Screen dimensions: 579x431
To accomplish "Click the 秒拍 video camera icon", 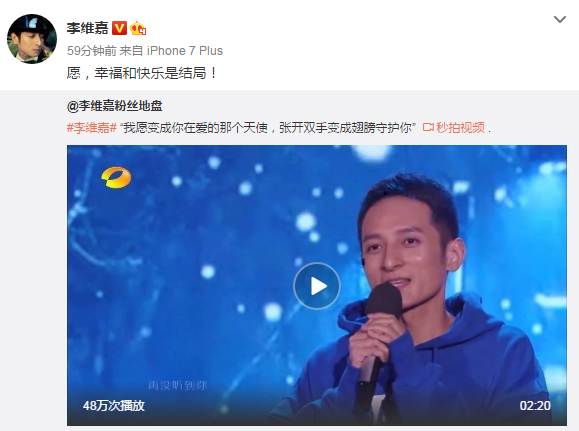I will click(x=428, y=128).
